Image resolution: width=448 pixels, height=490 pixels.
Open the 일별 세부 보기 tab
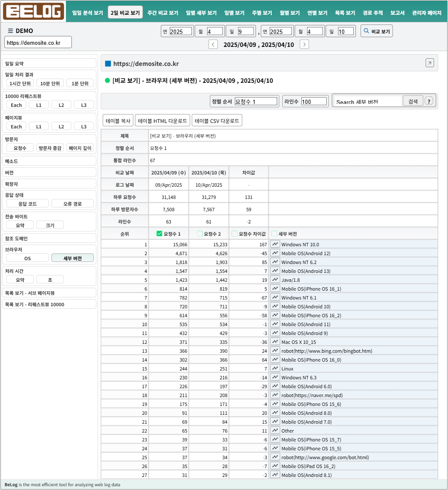201,13
